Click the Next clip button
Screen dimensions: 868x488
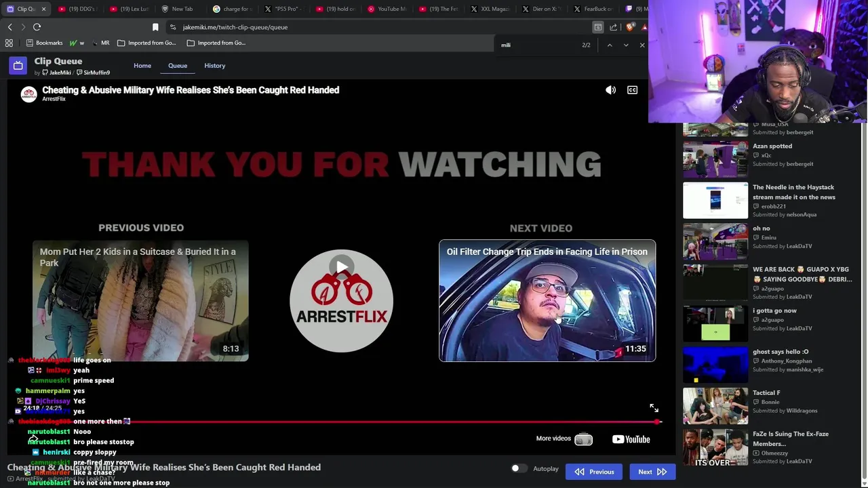[652, 472]
